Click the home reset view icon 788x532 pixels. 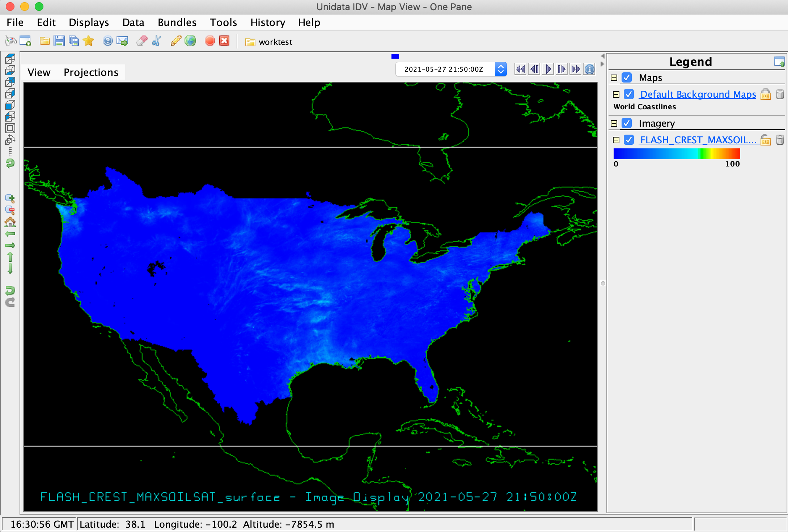pos(10,222)
